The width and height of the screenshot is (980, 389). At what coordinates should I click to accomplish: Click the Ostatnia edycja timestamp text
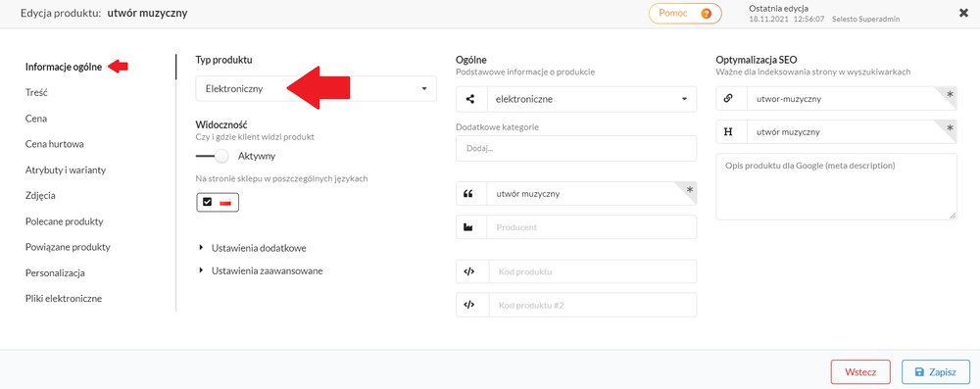point(786,20)
